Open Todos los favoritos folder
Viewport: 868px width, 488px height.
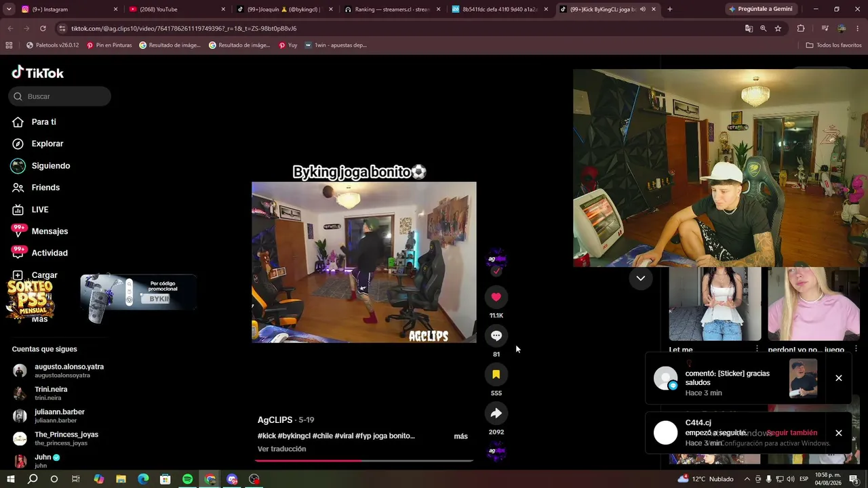(833, 45)
